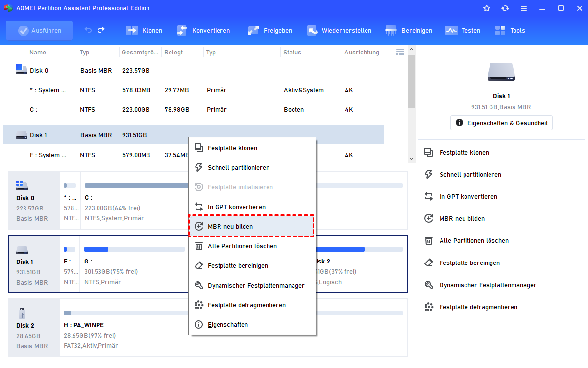Click the clone disk icon in right panel
The width and height of the screenshot is (588, 368).
pos(429,153)
